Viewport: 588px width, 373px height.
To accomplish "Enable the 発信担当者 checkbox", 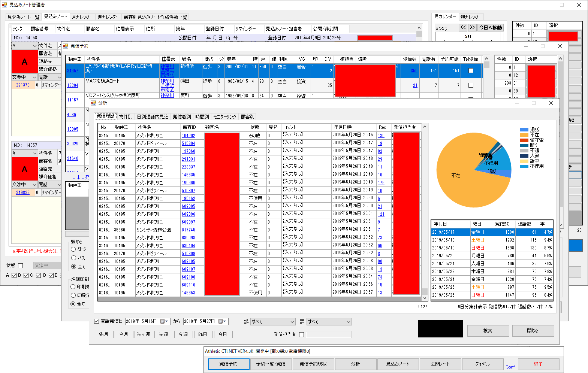I will click(x=302, y=334).
